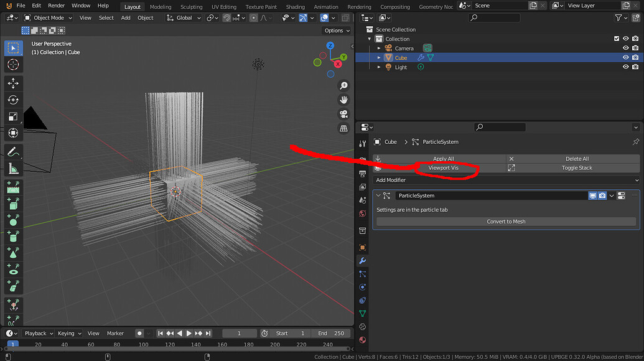
Task: Click the Viewport Vis button
Action: [x=439, y=167]
